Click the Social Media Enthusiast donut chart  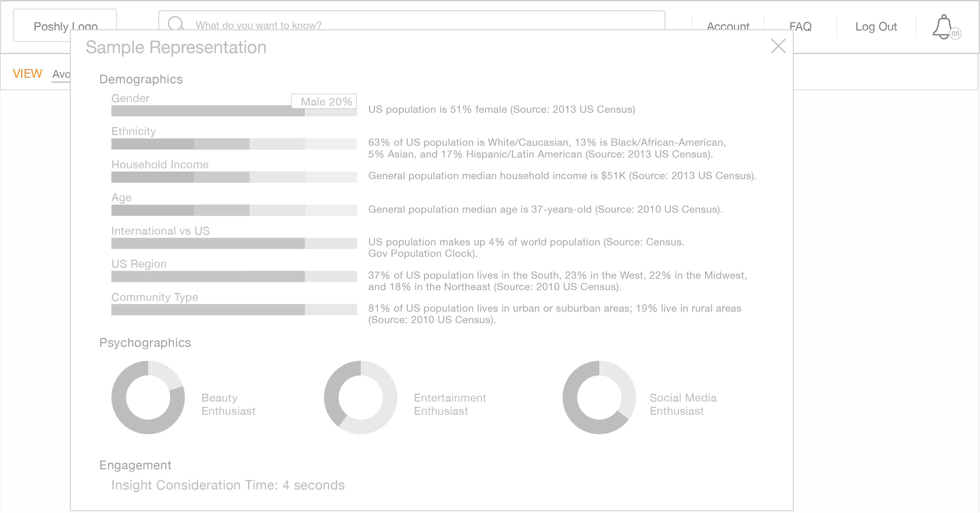pos(599,397)
